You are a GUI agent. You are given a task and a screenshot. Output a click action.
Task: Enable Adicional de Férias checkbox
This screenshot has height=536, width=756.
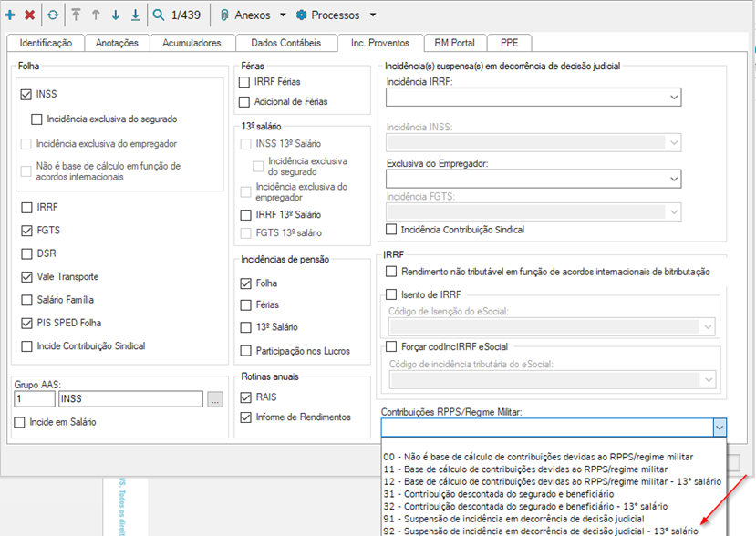[244, 102]
